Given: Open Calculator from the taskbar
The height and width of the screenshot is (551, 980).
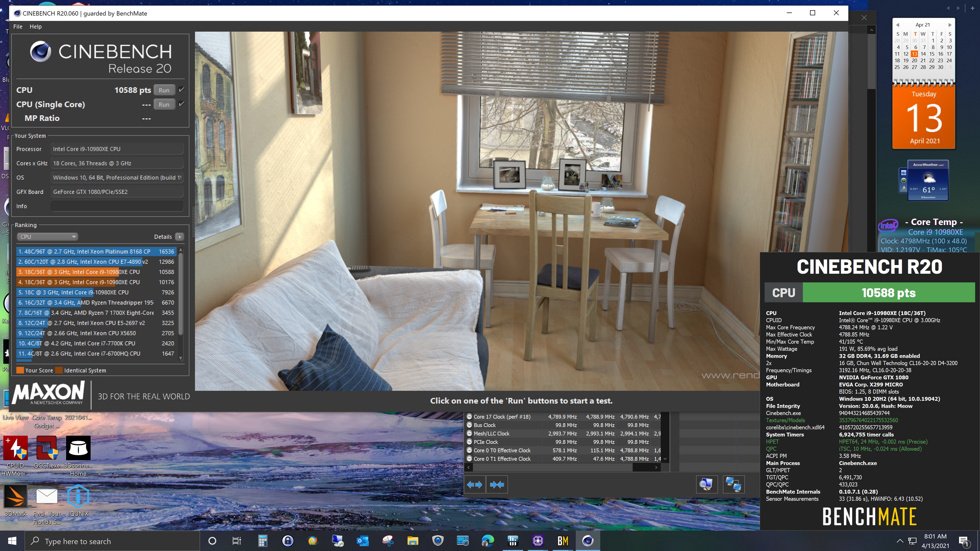Looking at the screenshot, I should (263, 541).
